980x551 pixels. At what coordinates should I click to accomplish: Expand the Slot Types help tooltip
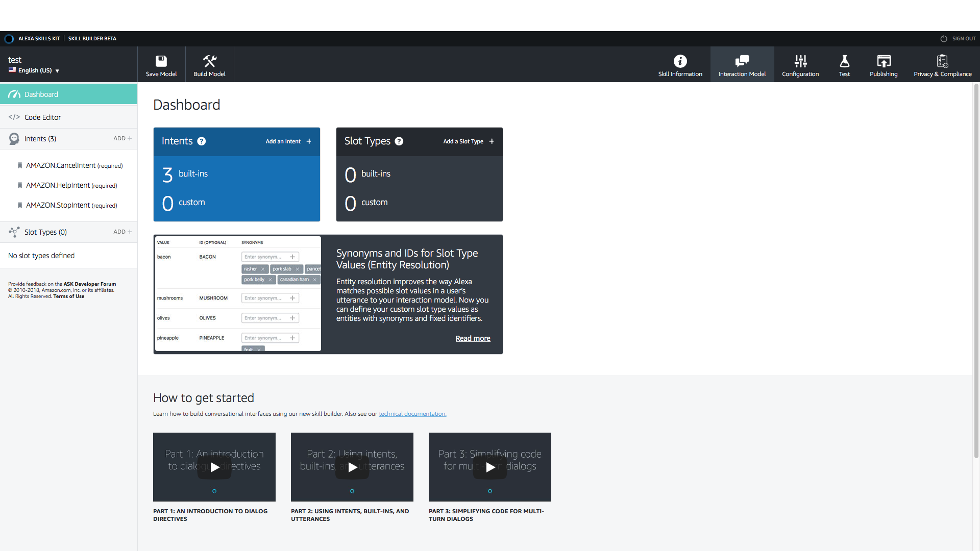click(399, 141)
